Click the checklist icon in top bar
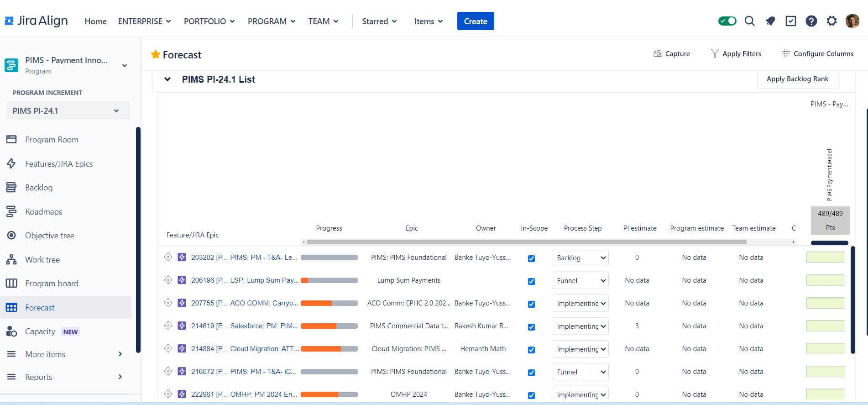This screenshot has width=868, height=405. coord(790,21)
